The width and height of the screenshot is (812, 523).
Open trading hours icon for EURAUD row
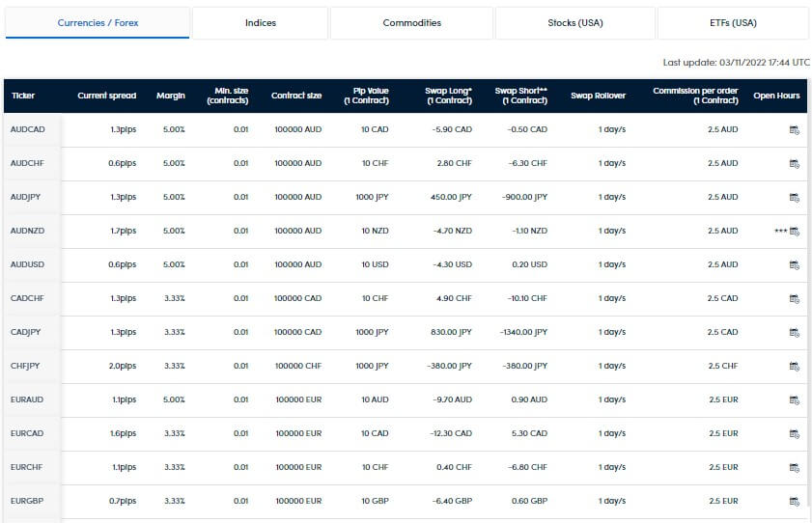tap(794, 399)
